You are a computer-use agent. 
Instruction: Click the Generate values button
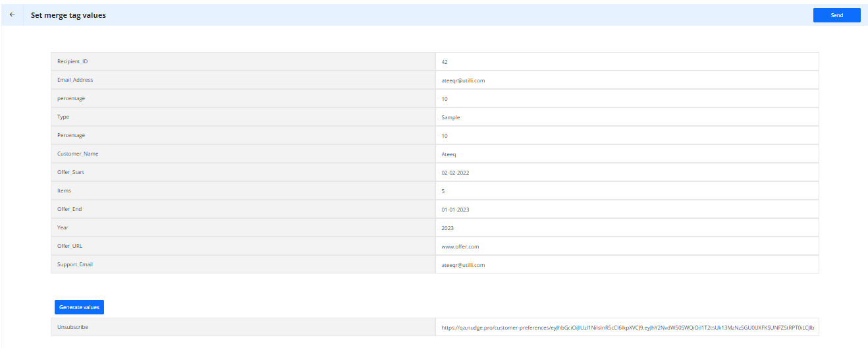click(79, 307)
